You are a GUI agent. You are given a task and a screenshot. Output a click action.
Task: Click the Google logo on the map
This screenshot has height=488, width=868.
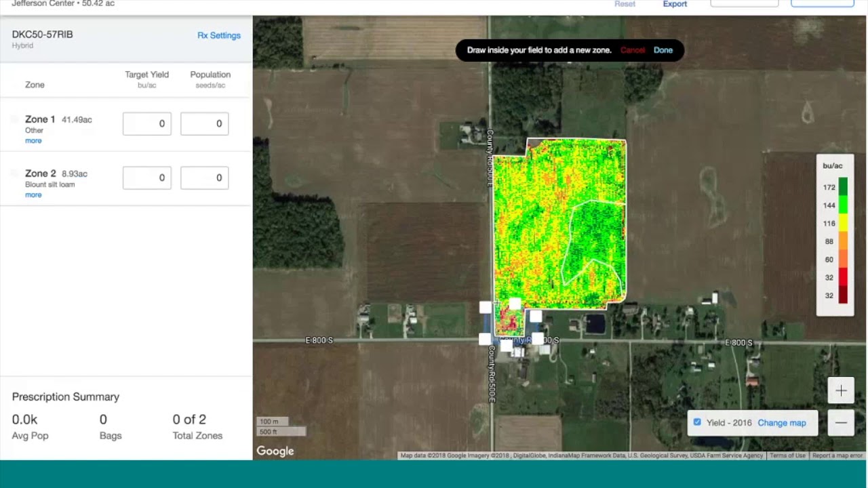(275, 451)
